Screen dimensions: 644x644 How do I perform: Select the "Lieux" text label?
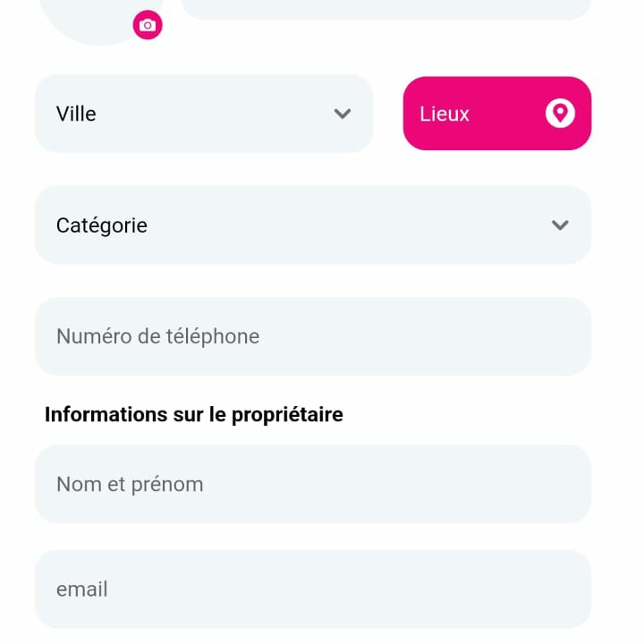444,114
